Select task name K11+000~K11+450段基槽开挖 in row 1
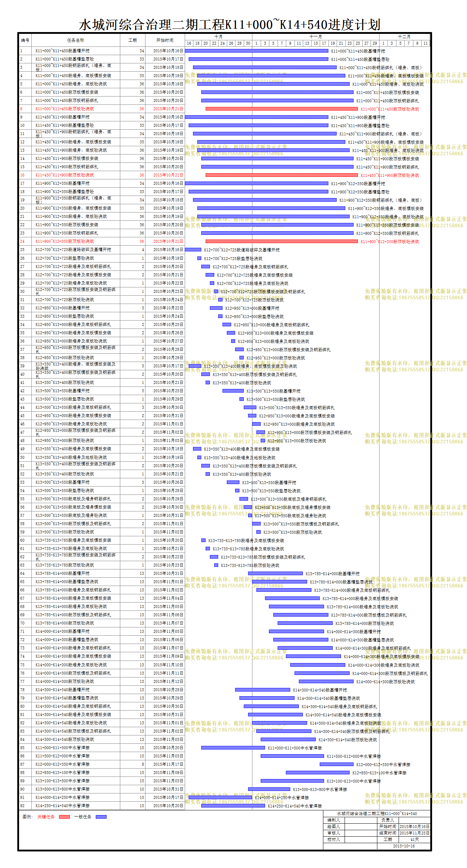The height and width of the screenshot is (868, 467). 63,51
